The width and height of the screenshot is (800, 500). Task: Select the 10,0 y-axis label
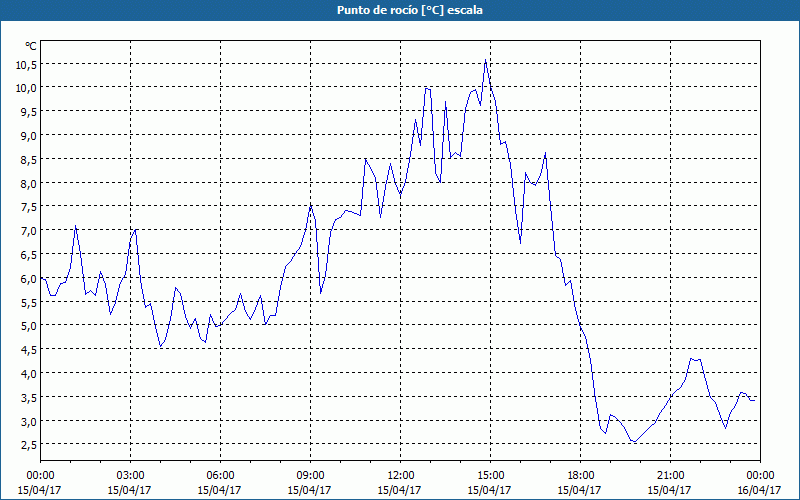tap(28, 88)
